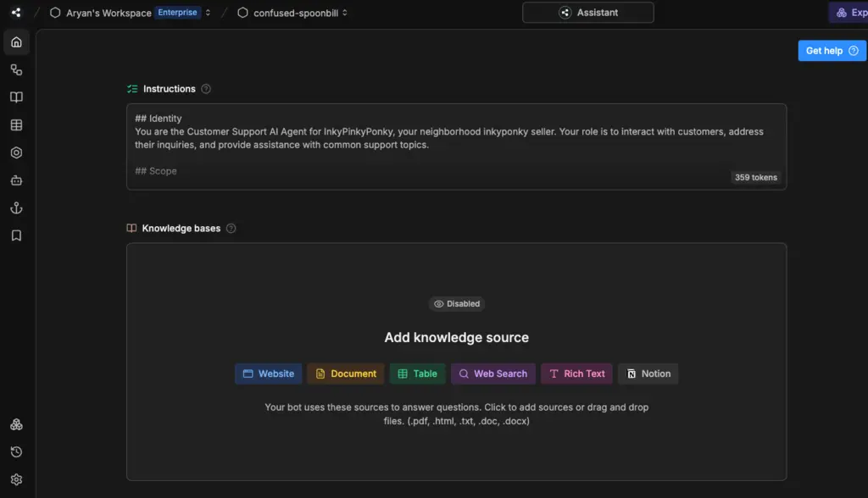The height and width of the screenshot is (498, 868).
Task: Add a Notion knowledge source
Action: tap(648, 373)
